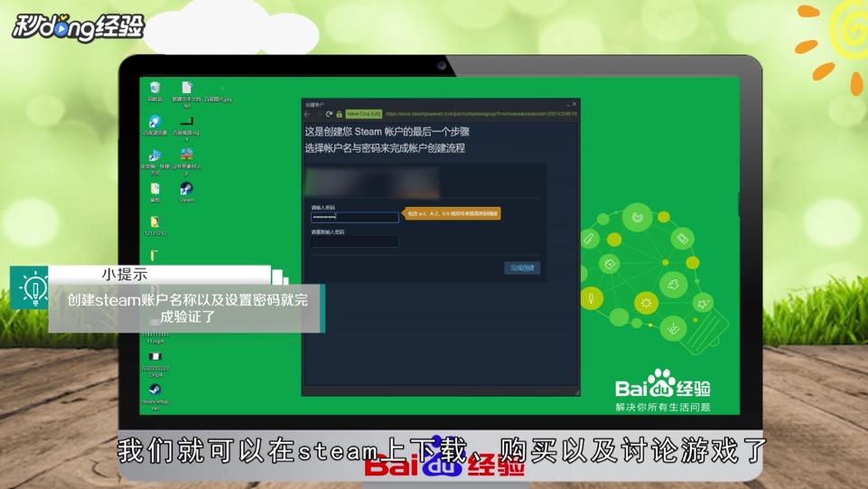The image size is (868, 489).
Task: Click the text "选择帐户名与密码来完成帐户创建流程"
Action: click(385, 148)
